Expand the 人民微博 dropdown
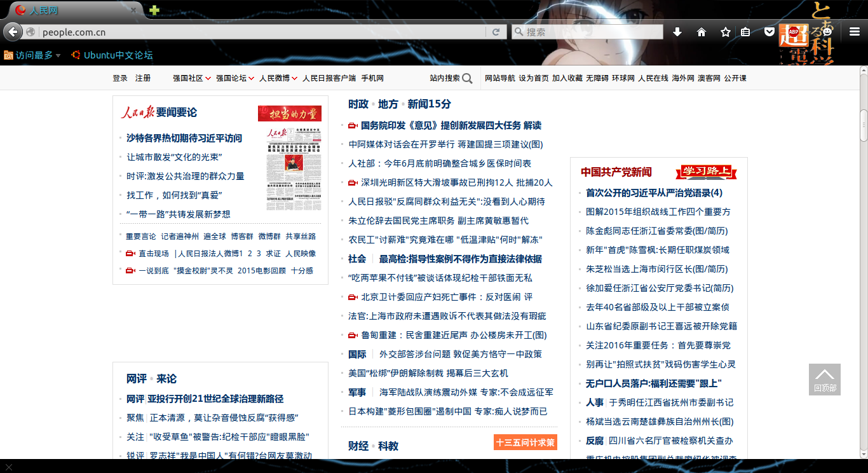The height and width of the screenshot is (473, 868). point(295,79)
